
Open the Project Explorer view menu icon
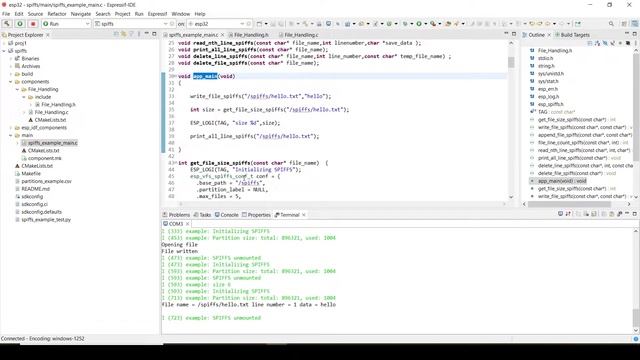(139, 34)
